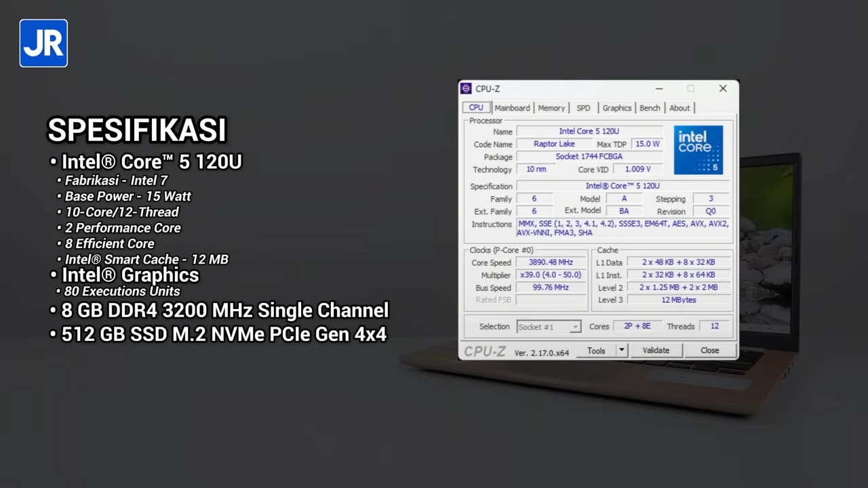Viewport: 868px width, 488px height.
Task: Click the Tools button
Action: [595, 350]
